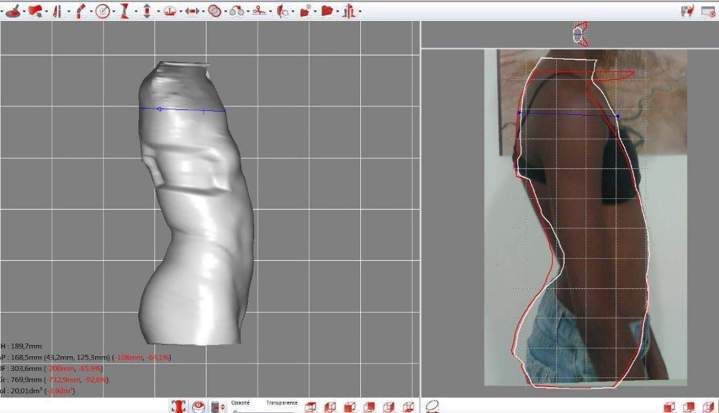The height and width of the screenshot is (413, 719).
Task: Select the vertical double-arrow height tool
Action: point(147,11)
